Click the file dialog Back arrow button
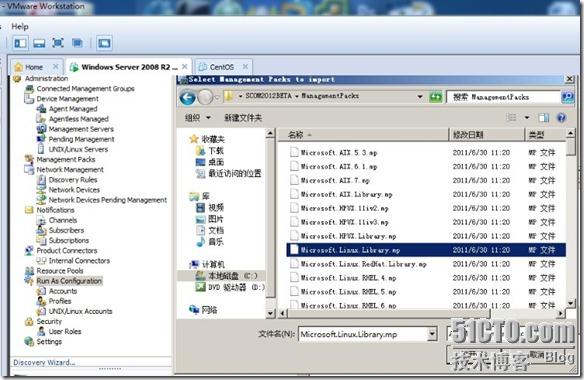Image resolution: width=584 pixels, height=380 pixels. [x=187, y=98]
